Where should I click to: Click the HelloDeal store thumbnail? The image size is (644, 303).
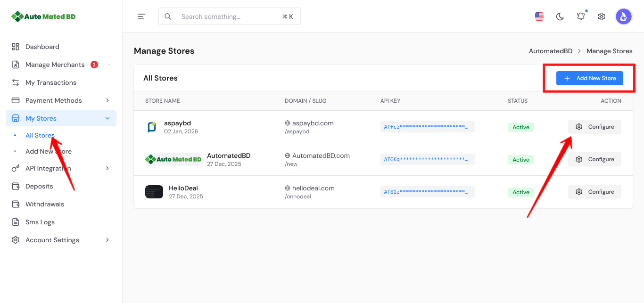pos(154,192)
